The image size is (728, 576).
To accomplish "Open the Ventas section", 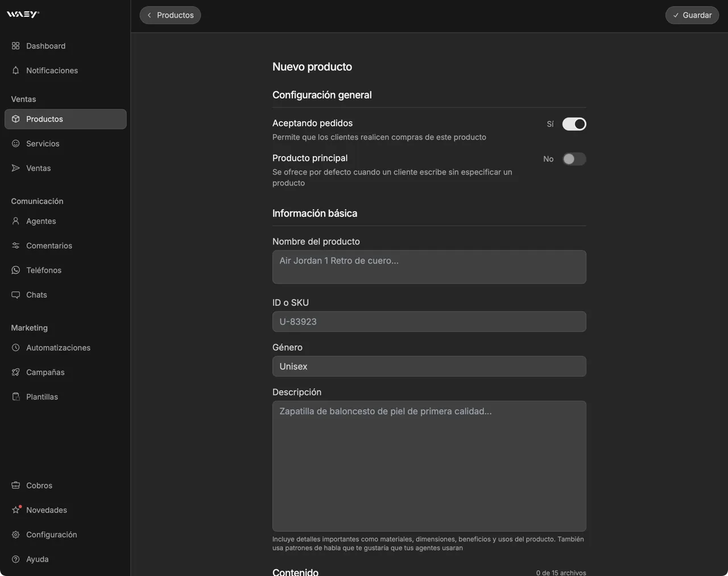I will pyautogui.click(x=38, y=168).
